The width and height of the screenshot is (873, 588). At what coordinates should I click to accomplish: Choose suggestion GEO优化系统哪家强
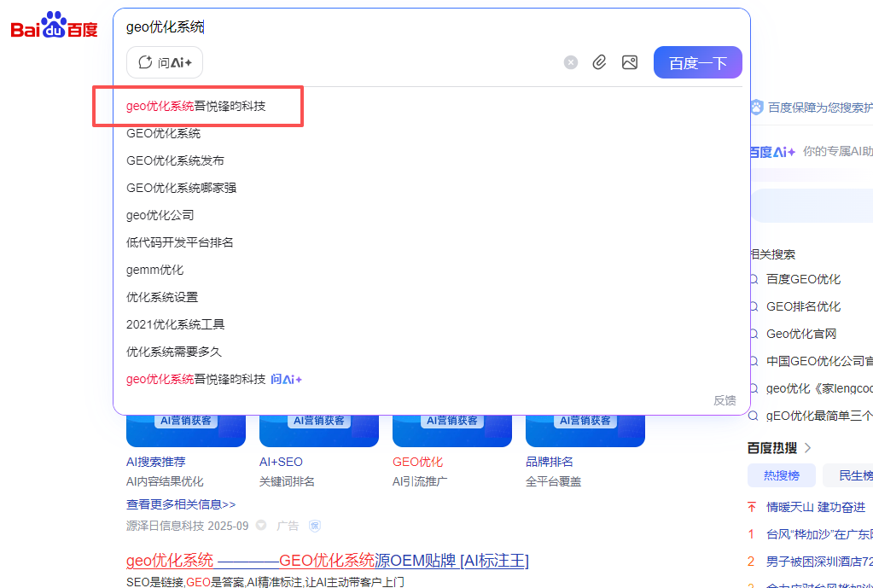click(182, 188)
